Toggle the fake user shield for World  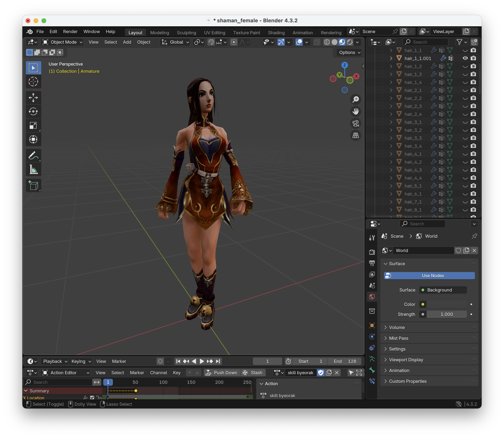(459, 250)
